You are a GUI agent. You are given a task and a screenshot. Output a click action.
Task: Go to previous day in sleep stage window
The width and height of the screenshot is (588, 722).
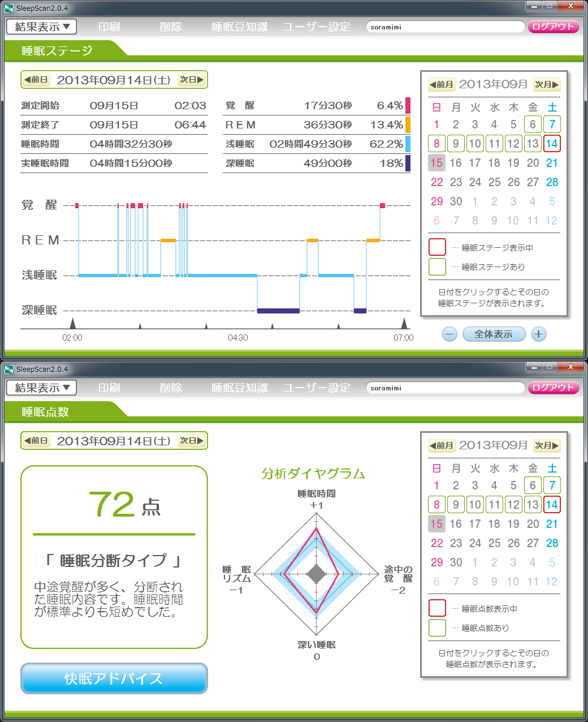[x=36, y=80]
